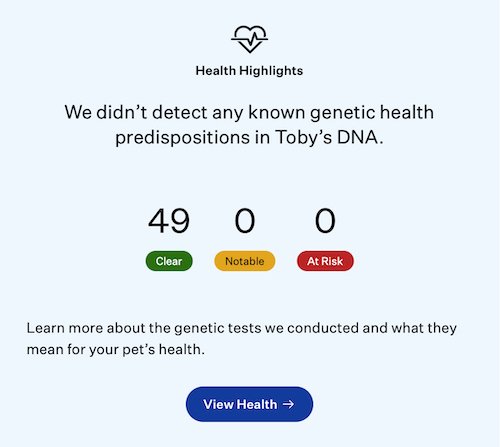Click the zero count above At Risk

point(325,221)
